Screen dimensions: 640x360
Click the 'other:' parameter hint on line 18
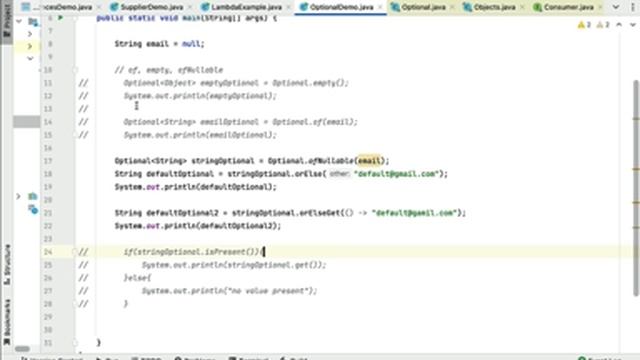coord(339,174)
